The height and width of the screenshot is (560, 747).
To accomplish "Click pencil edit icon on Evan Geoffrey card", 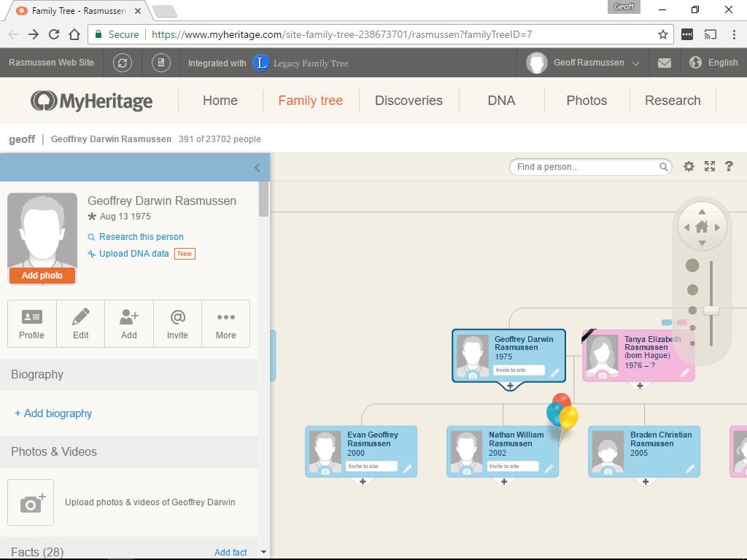I will tap(407, 468).
